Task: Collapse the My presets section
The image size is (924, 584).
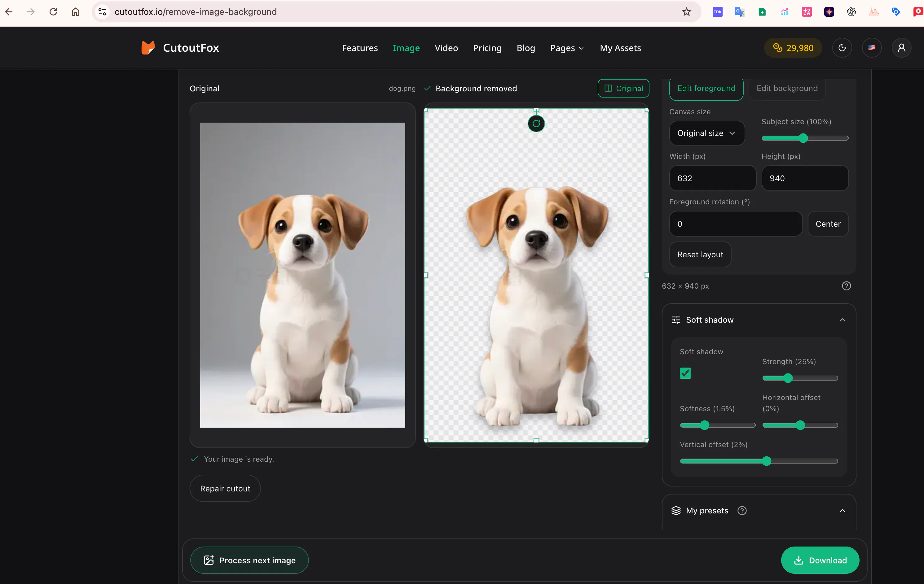Action: pos(842,511)
